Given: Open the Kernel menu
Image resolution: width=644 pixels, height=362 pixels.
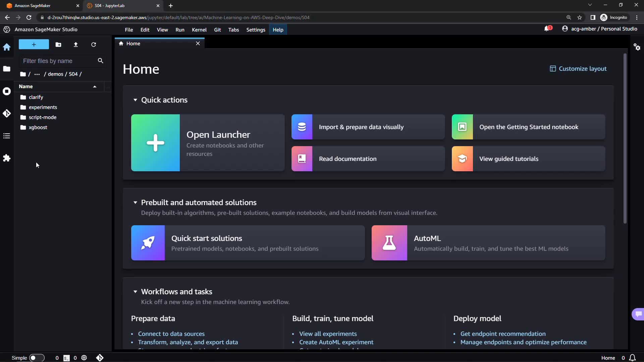Looking at the screenshot, I should click(199, 30).
